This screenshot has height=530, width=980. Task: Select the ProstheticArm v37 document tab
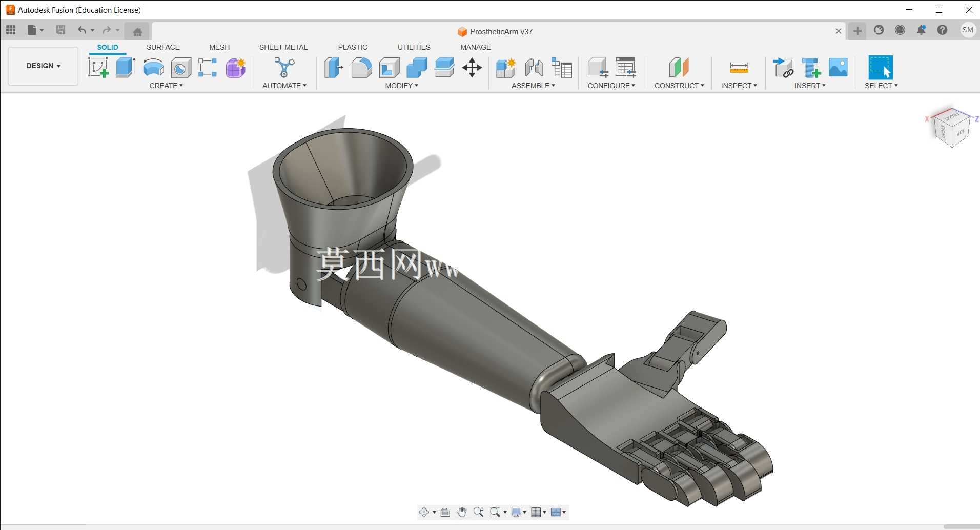pyautogui.click(x=495, y=31)
